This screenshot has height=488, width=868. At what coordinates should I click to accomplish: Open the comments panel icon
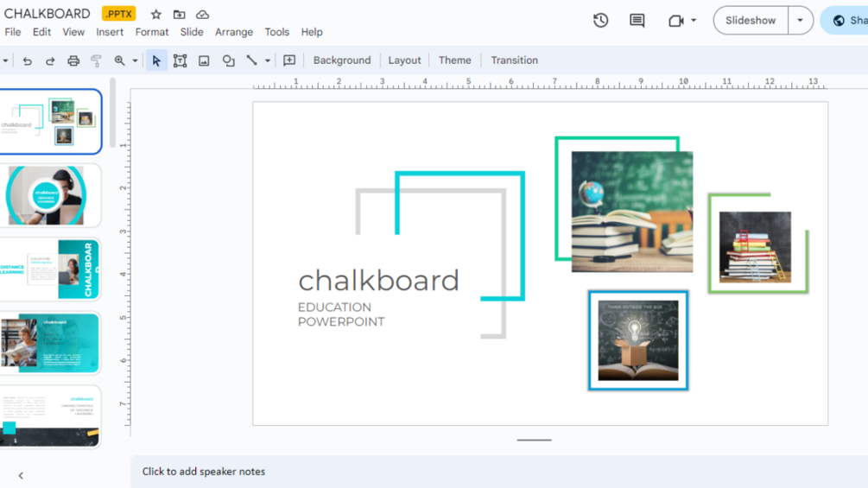(x=637, y=21)
